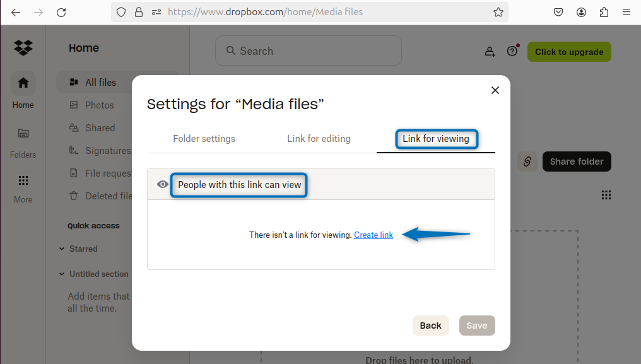641x364 pixels.
Task: Open the Home icon in sidebar
Action: click(x=23, y=83)
